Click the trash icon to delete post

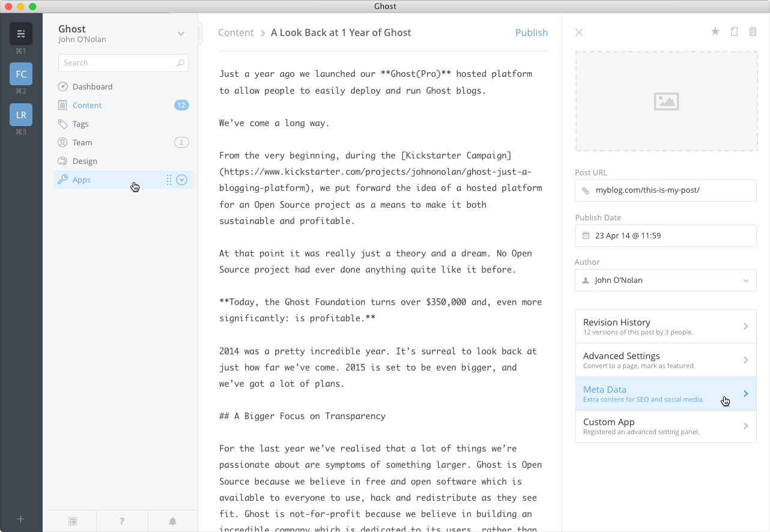(x=753, y=32)
